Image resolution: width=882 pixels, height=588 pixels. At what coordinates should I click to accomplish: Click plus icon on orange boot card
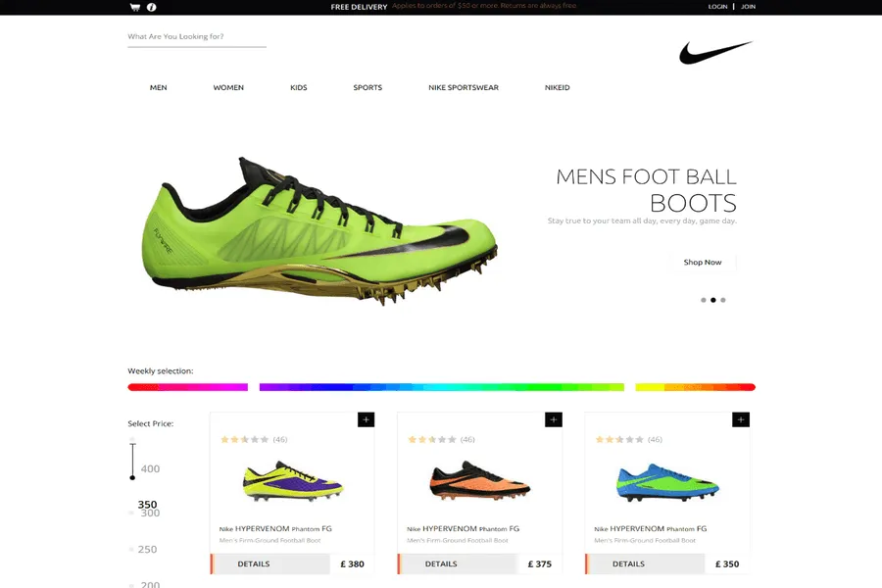[x=553, y=419]
